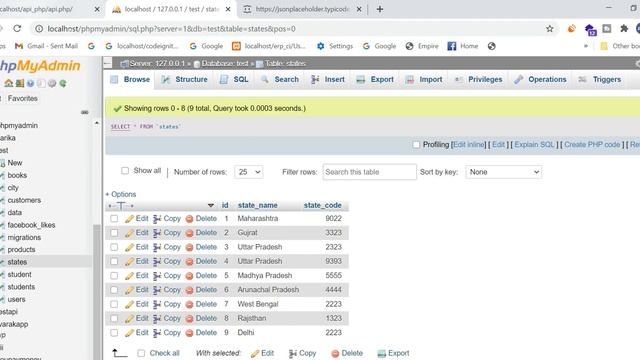The width and height of the screenshot is (640, 360).
Task: Open the Privileges tab
Action: point(478,80)
